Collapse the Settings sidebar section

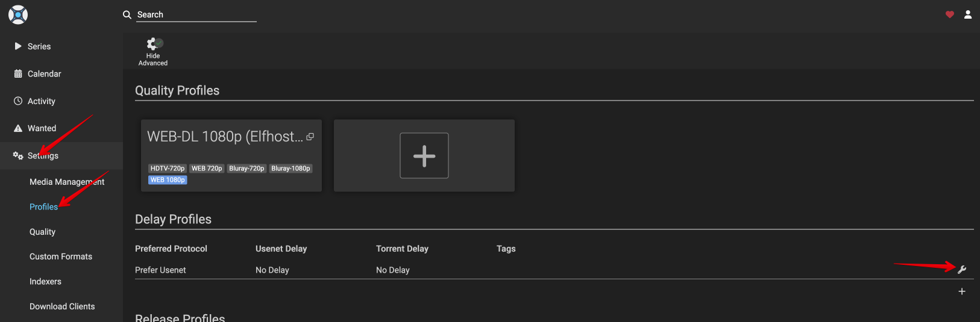click(43, 156)
